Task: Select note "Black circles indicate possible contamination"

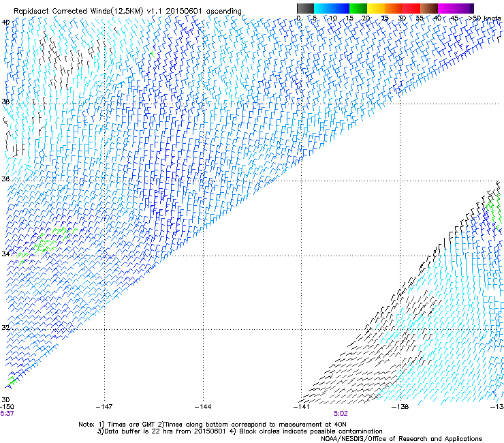Action: point(311,431)
